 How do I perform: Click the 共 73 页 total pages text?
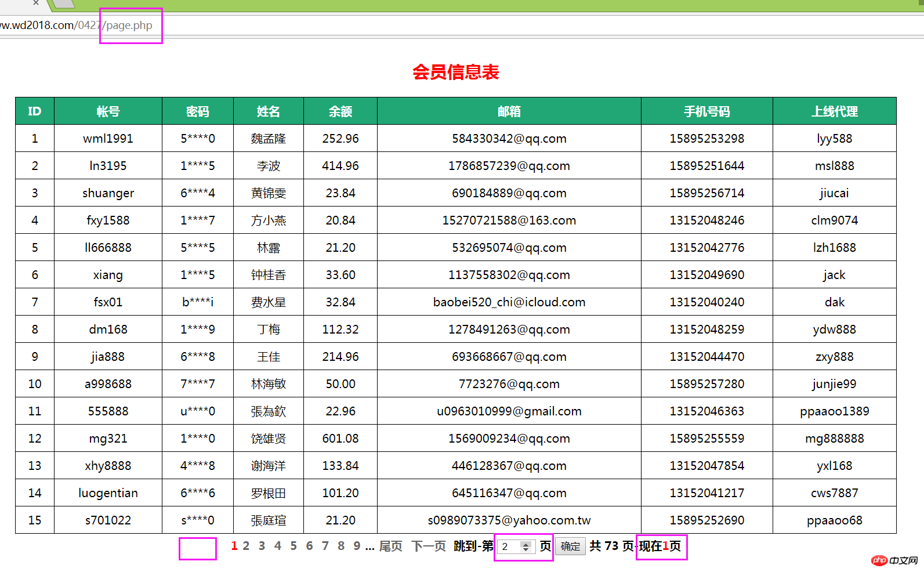click(612, 546)
